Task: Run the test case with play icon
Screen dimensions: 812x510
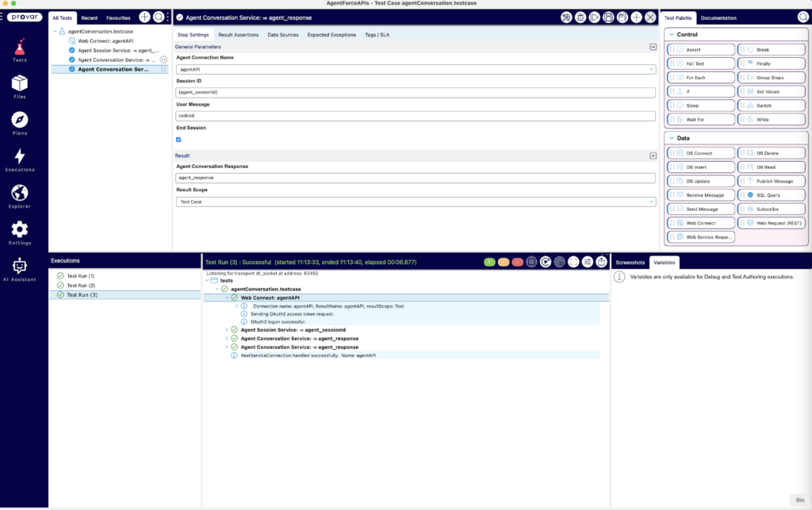Action: pyautogui.click(x=594, y=17)
